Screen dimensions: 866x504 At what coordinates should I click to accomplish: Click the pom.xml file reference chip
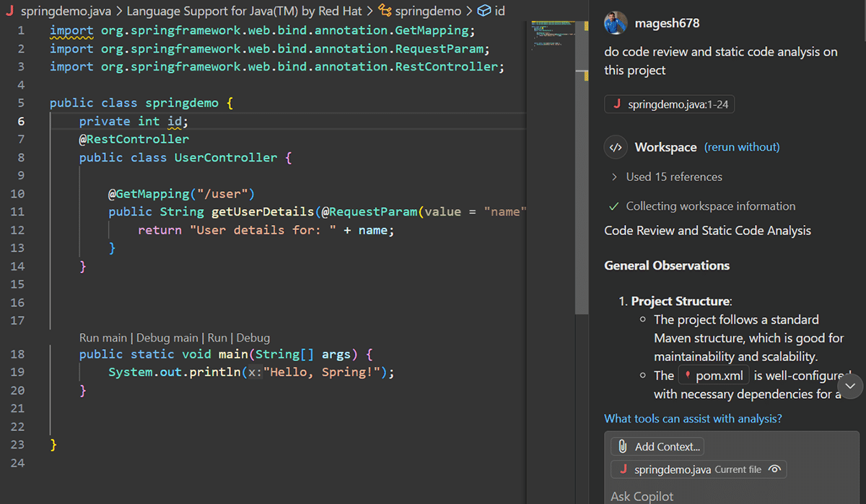(x=713, y=376)
